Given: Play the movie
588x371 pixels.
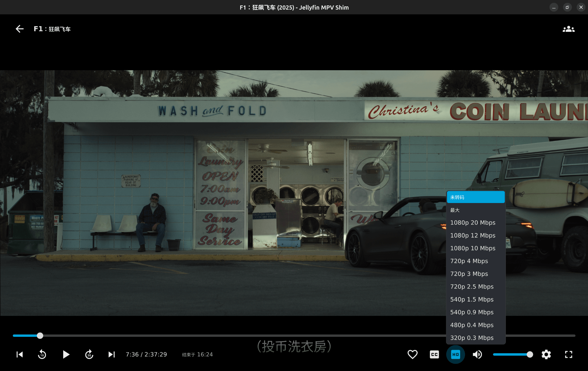Looking at the screenshot, I should tap(66, 354).
